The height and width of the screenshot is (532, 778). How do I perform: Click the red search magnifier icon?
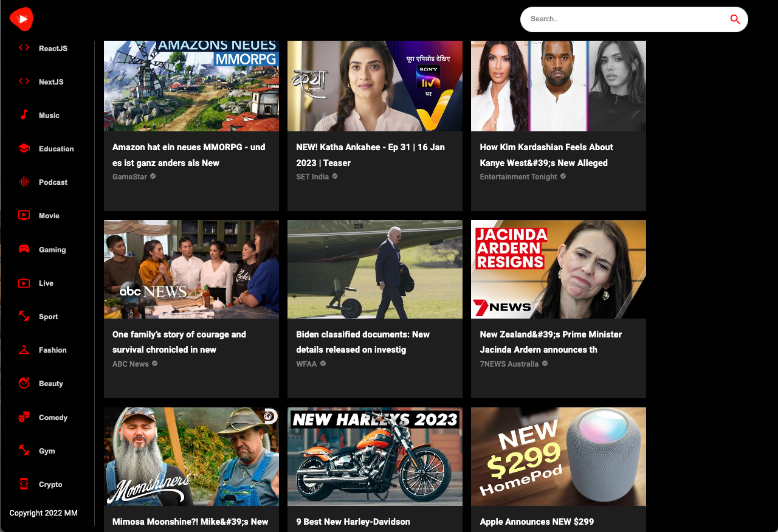tap(735, 19)
